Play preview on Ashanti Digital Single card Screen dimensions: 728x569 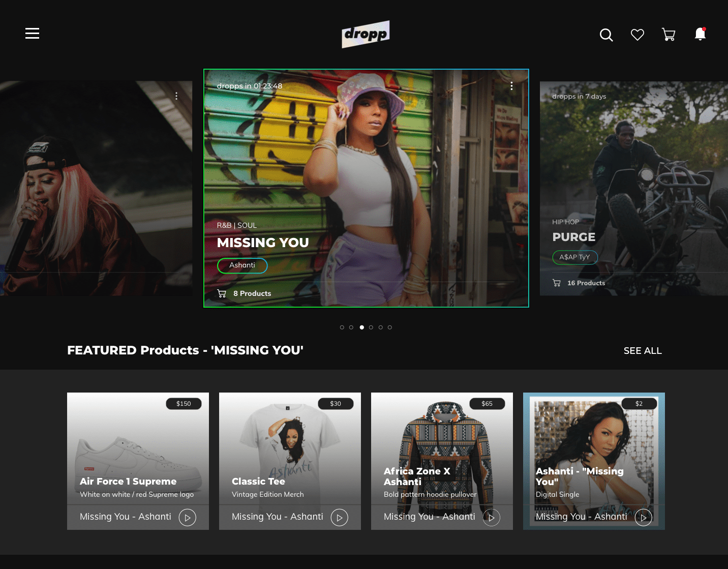coord(644,518)
